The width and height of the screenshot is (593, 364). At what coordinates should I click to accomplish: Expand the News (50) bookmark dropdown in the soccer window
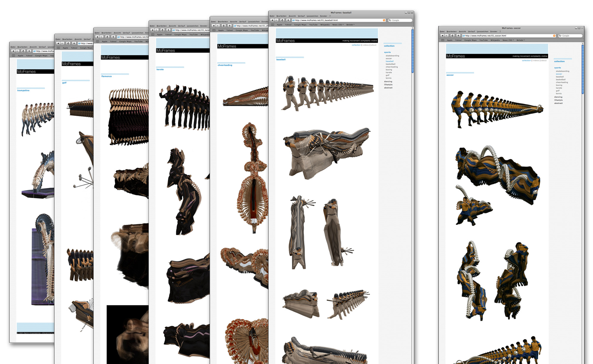click(508, 40)
